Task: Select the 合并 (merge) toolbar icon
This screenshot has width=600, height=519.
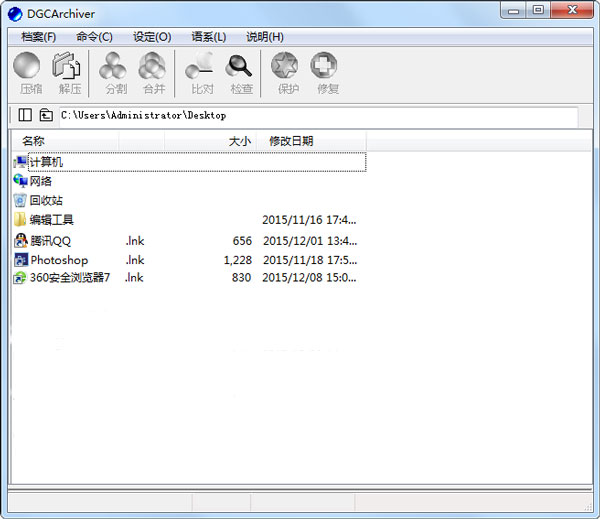Action: click(152, 65)
